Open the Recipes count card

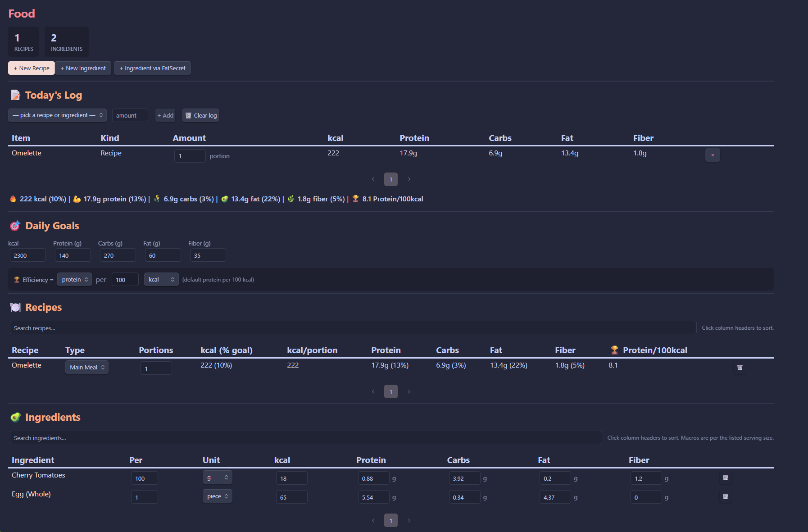(x=23, y=42)
